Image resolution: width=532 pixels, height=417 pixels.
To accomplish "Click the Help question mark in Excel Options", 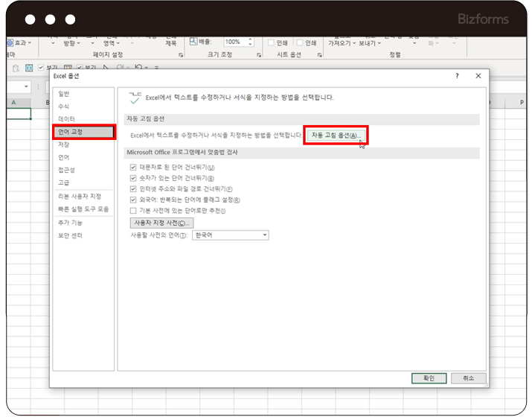I will [458, 76].
